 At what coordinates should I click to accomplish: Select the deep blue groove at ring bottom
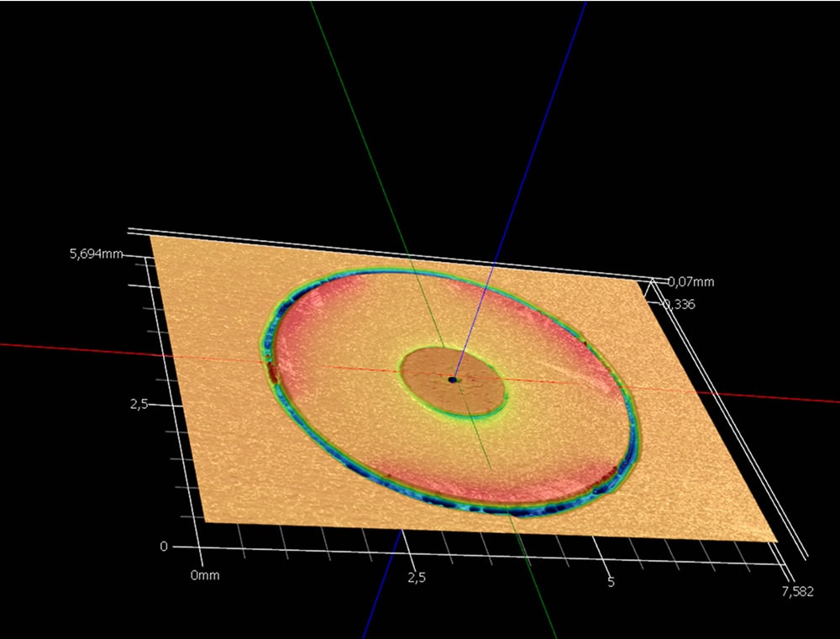(x=512, y=509)
